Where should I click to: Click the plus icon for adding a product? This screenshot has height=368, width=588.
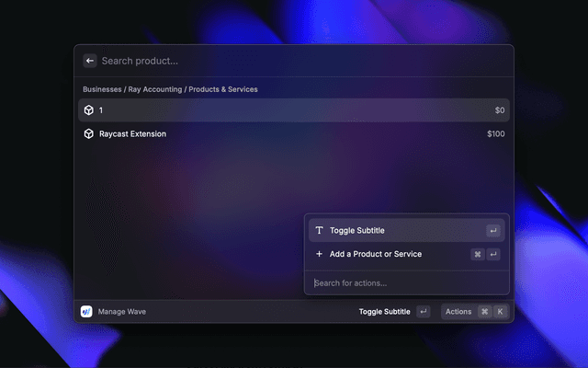pyautogui.click(x=319, y=254)
